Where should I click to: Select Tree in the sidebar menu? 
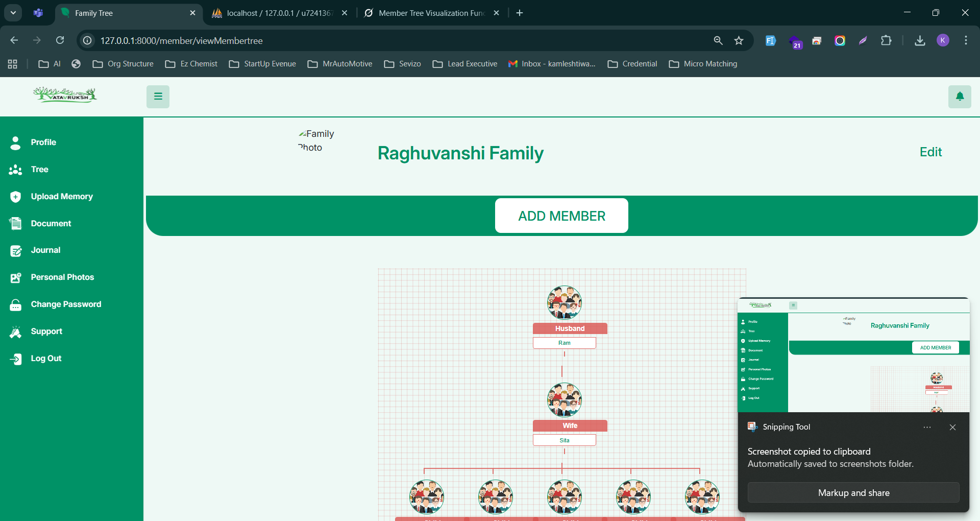pos(39,170)
